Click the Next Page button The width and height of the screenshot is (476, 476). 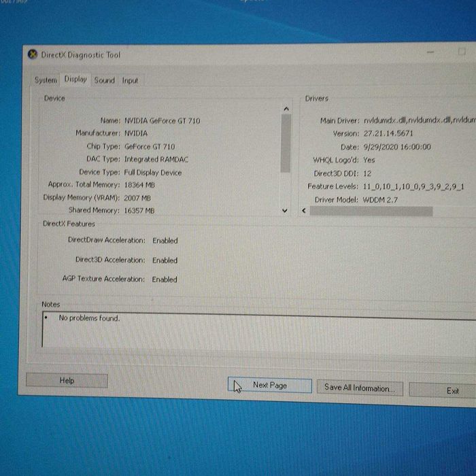(269, 385)
